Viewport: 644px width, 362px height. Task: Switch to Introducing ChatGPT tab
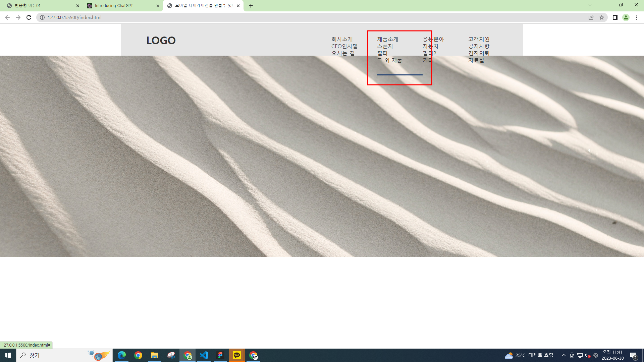click(114, 6)
